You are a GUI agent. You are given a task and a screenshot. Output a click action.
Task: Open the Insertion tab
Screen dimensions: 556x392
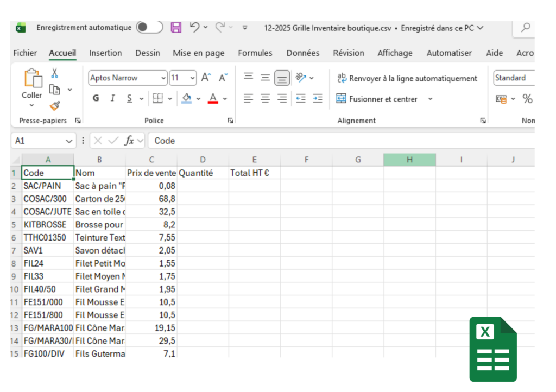[105, 53]
